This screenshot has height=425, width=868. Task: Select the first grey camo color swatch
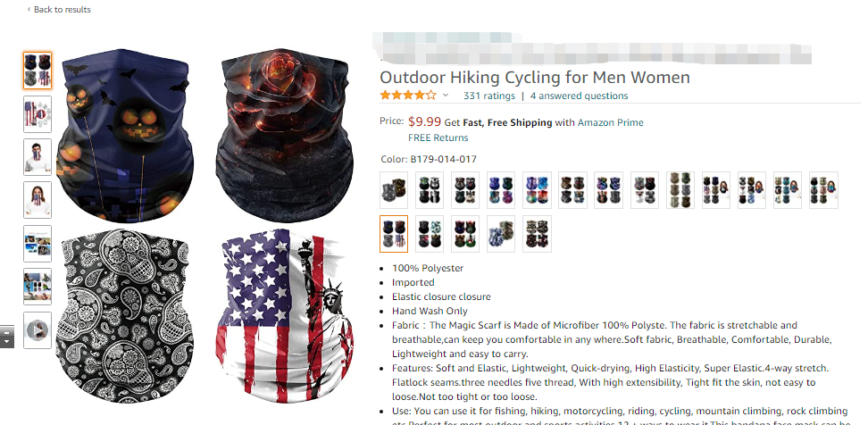pyautogui.click(x=394, y=190)
